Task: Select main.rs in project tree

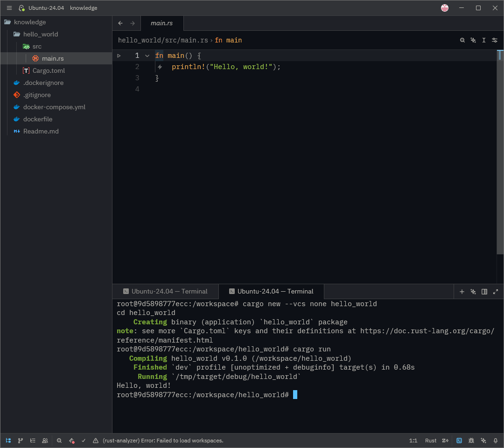Action: (56, 58)
